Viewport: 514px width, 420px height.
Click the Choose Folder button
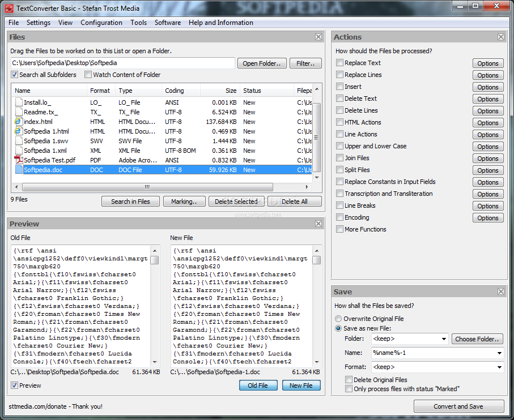[x=477, y=339]
